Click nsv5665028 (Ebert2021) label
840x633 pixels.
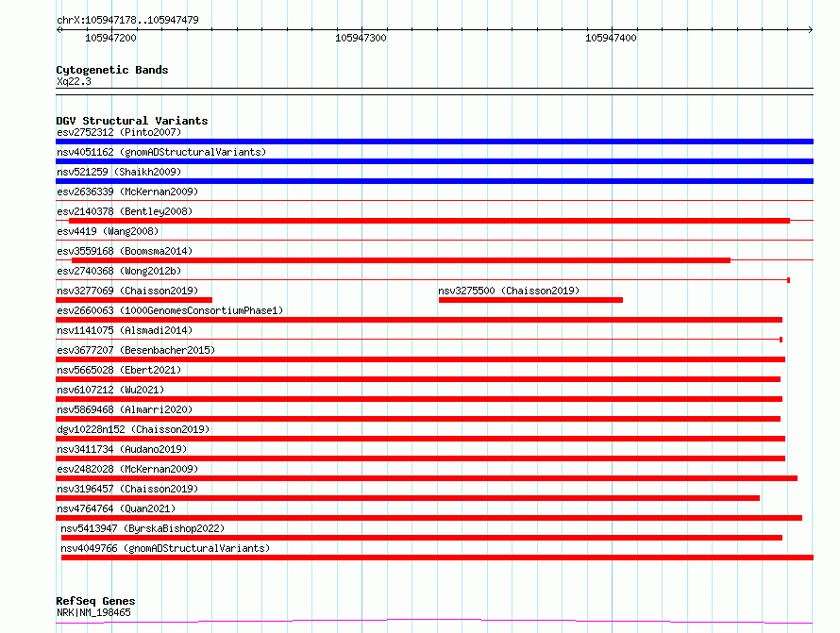[x=119, y=370]
